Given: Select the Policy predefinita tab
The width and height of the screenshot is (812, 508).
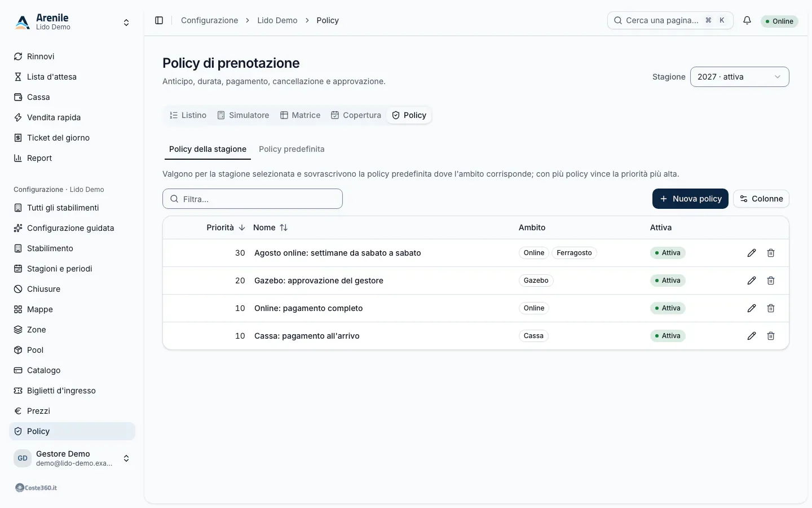Looking at the screenshot, I should point(292,149).
